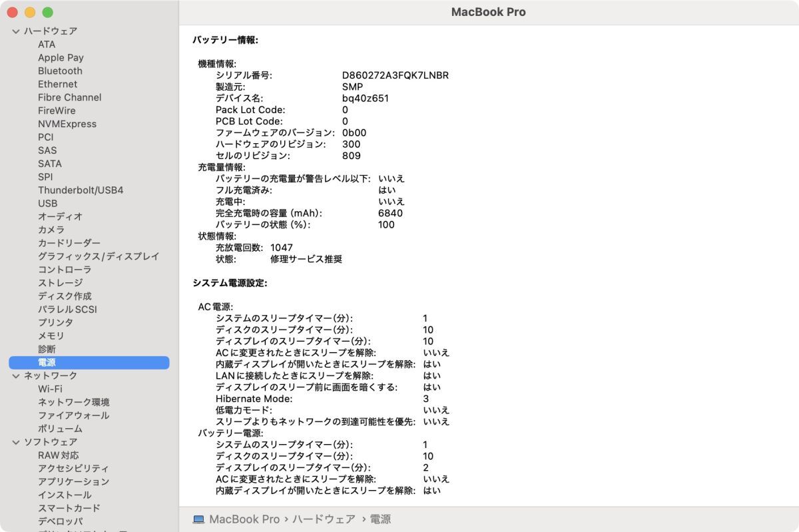Image resolution: width=799 pixels, height=532 pixels.
Task: Click ハードウェア in the path bar
Action: coord(324,519)
